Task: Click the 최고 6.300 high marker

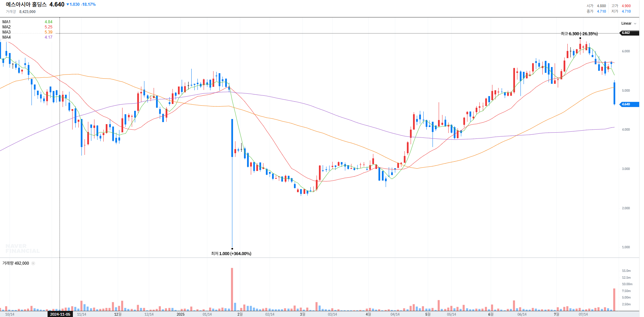Action: (x=579, y=34)
